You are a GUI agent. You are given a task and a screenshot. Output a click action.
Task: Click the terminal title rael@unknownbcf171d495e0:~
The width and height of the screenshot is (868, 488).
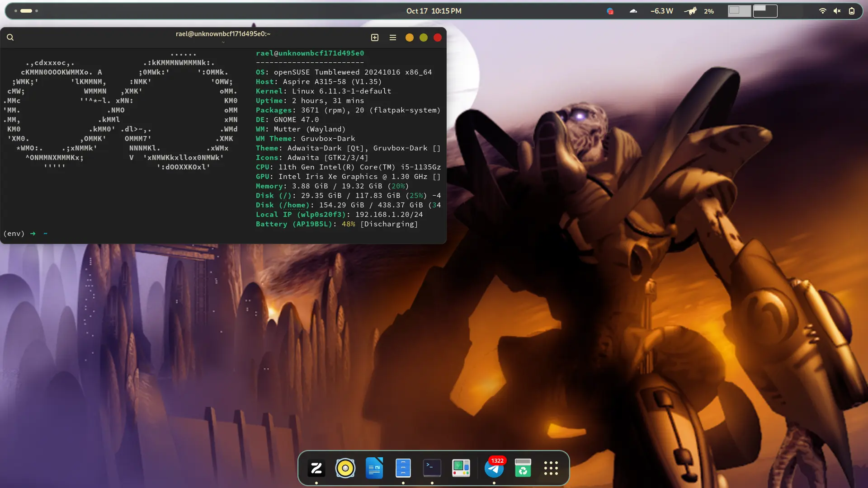223,34
